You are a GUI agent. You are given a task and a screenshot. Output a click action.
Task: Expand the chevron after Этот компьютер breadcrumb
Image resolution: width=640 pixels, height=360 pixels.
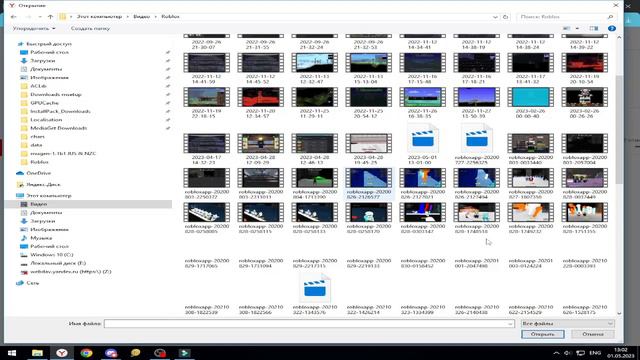click(x=127, y=17)
